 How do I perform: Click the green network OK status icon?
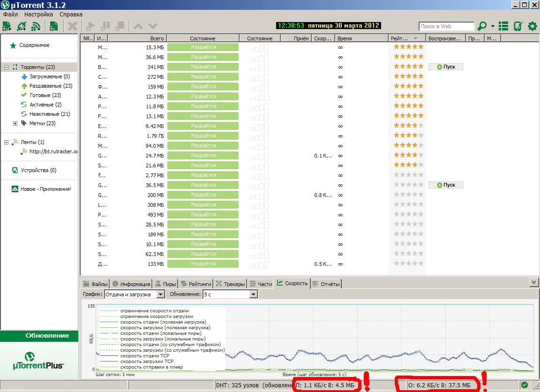(x=524, y=385)
